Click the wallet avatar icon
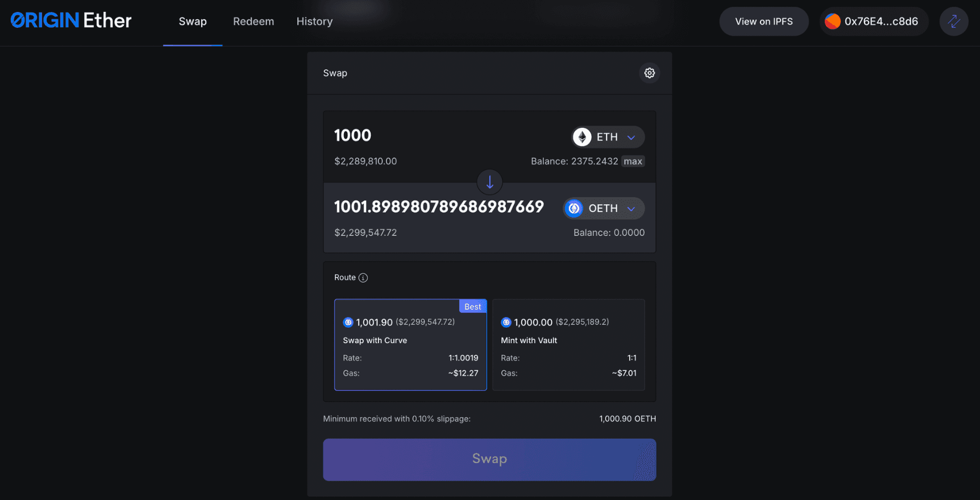This screenshot has width=980, height=500. tap(832, 22)
